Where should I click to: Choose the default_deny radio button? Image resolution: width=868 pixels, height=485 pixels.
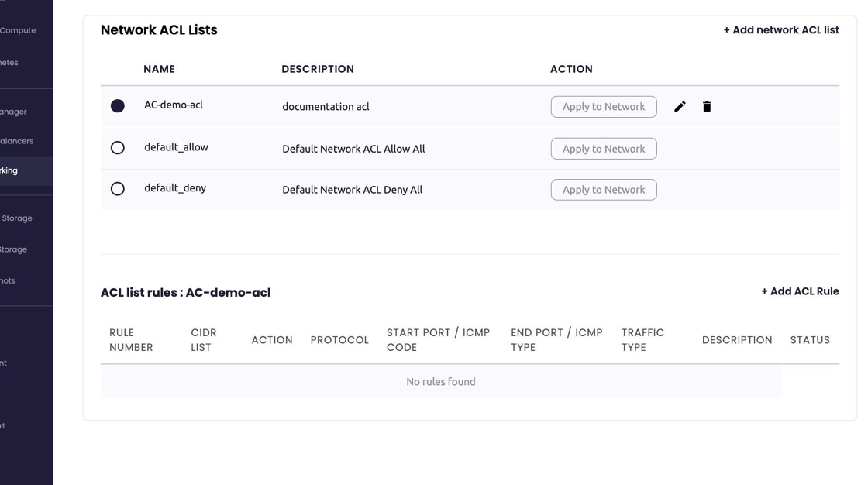click(x=118, y=189)
